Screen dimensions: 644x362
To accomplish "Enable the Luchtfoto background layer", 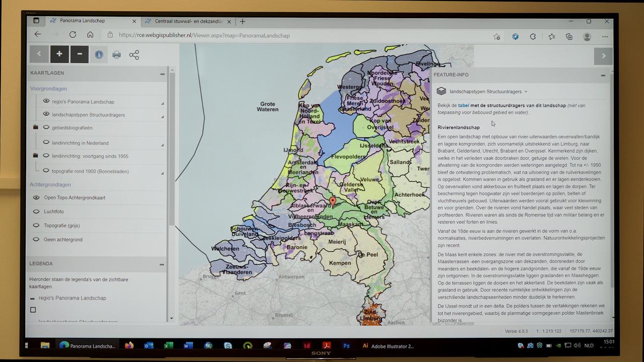I will (x=36, y=212).
